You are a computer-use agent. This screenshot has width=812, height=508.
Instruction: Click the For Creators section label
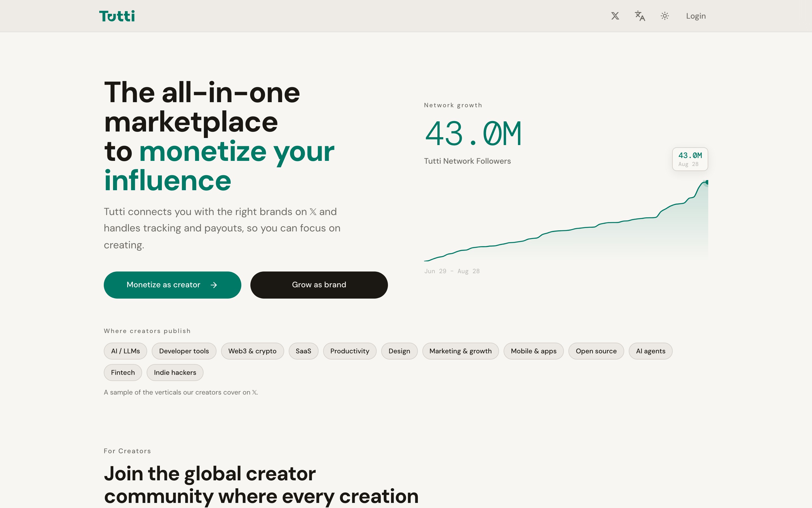[127, 451]
